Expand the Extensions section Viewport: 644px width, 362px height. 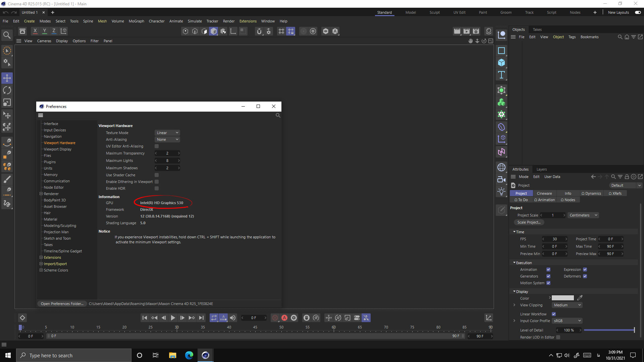[x=41, y=257]
